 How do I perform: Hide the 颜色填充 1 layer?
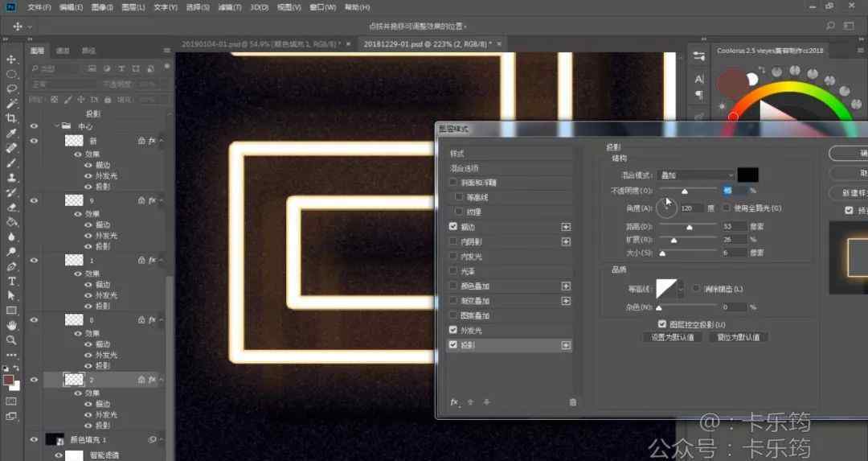[x=34, y=439]
